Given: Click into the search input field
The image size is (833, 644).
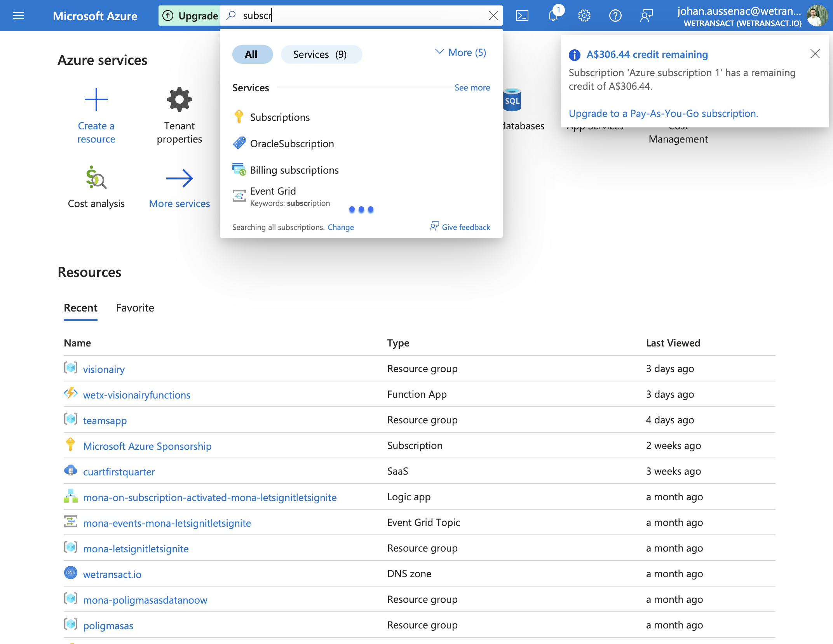Looking at the screenshot, I should (x=361, y=16).
